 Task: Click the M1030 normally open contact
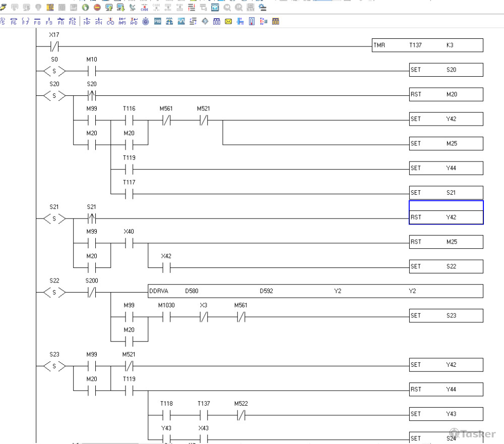click(166, 317)
